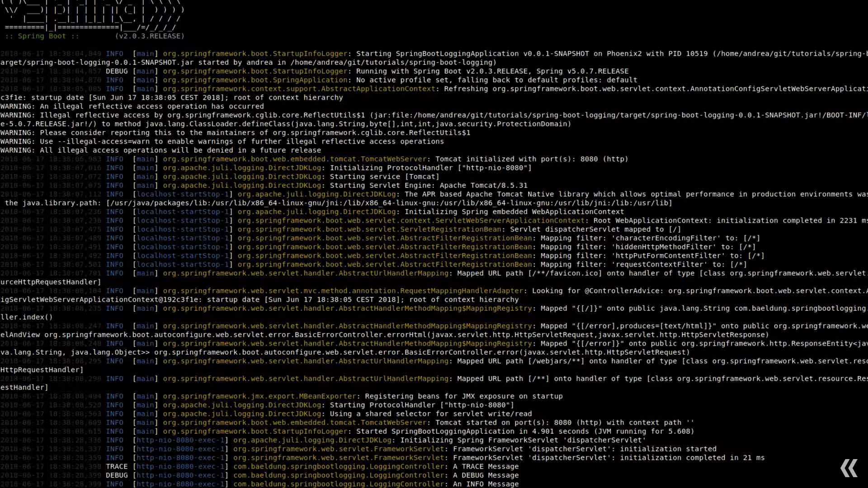This screenshot has height=488, width=868.
Task: Click 'Starting Servlet Engine: Apache Tomcat/8.5.31' message
Action: [429, 186]
